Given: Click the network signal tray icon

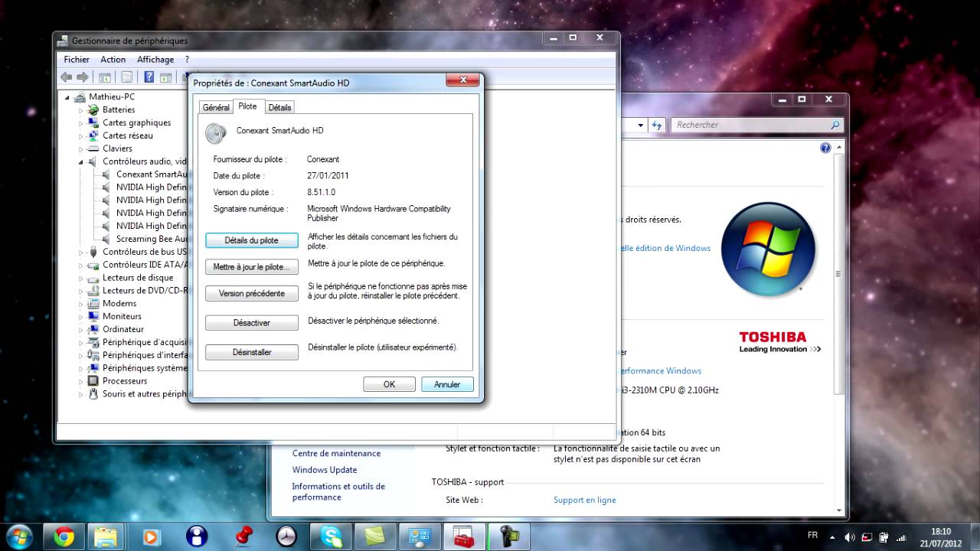Looking at the screenshot, I should 901,537.
